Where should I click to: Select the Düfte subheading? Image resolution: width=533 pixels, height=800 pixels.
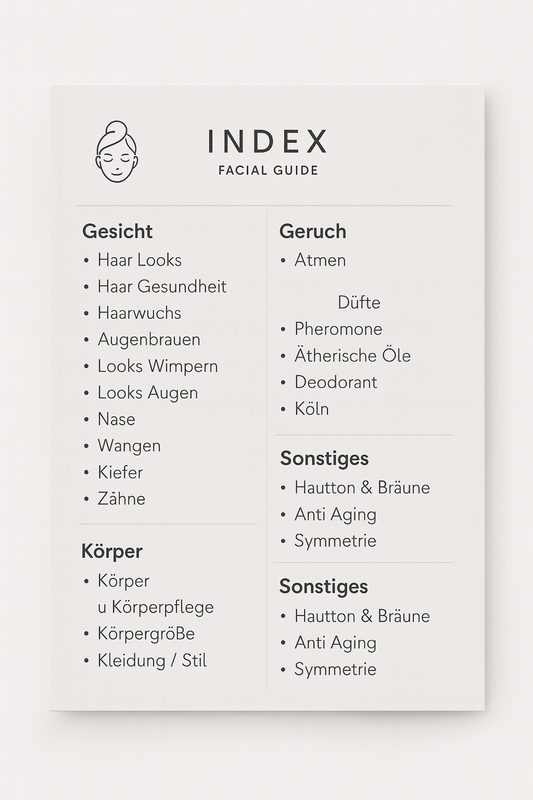click(359, 303)
